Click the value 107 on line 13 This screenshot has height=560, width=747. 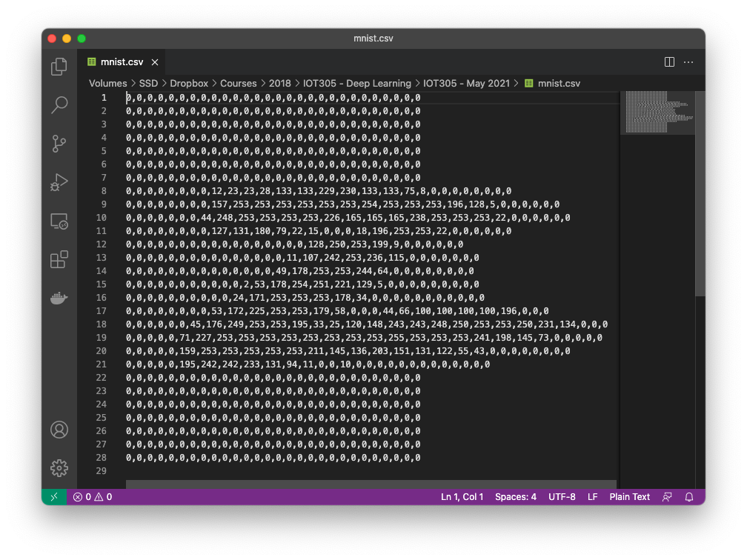click(x=311, y=258)
